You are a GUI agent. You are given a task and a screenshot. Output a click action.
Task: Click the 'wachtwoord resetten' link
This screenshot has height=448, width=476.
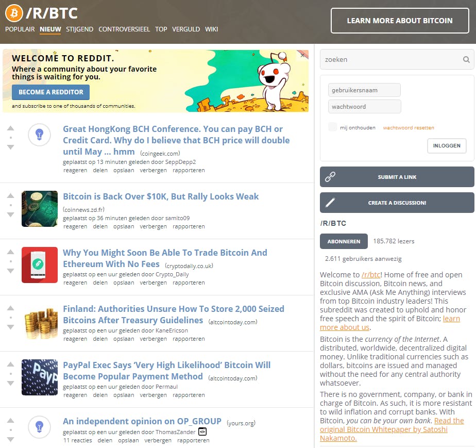(x=409, y=127)
